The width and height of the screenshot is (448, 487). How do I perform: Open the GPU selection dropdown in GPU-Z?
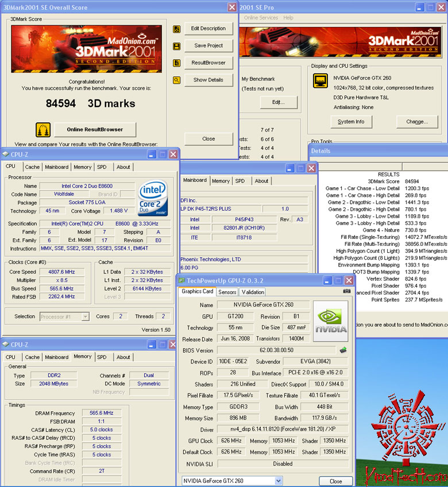click(x=279, y=481)
